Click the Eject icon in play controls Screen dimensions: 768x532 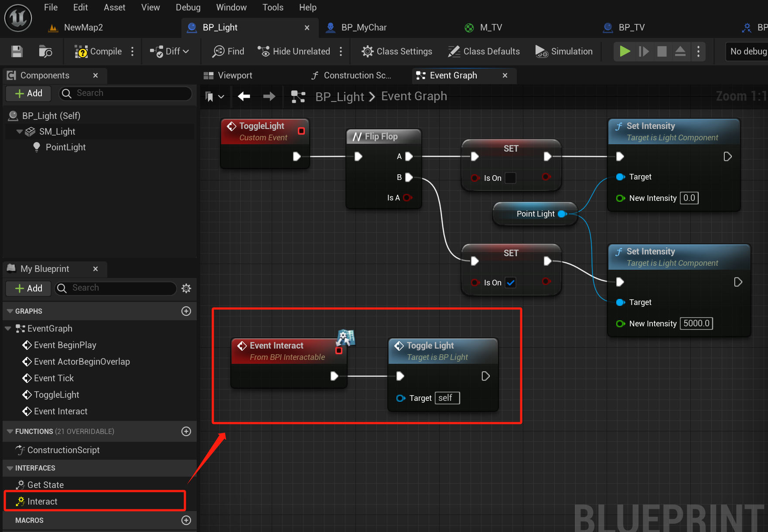click(680, 51)
